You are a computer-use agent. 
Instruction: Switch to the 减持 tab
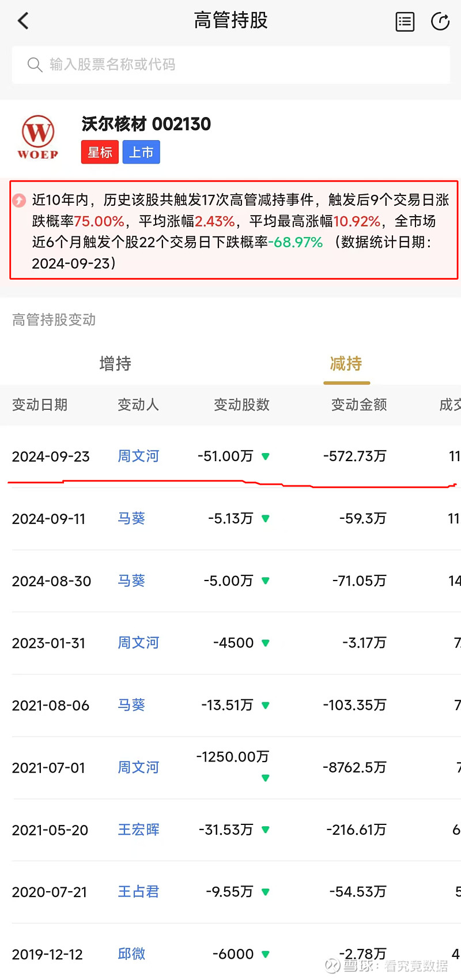click(346, 364)
